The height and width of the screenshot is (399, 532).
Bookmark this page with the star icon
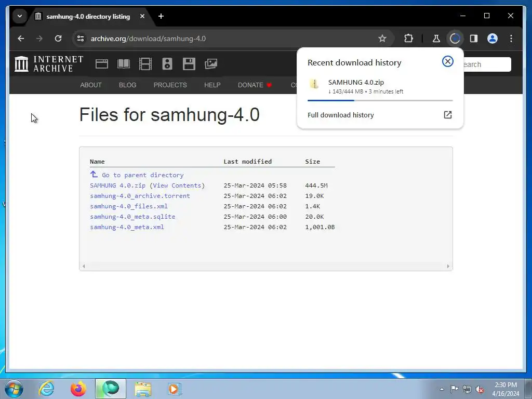(x=382, y=38)
